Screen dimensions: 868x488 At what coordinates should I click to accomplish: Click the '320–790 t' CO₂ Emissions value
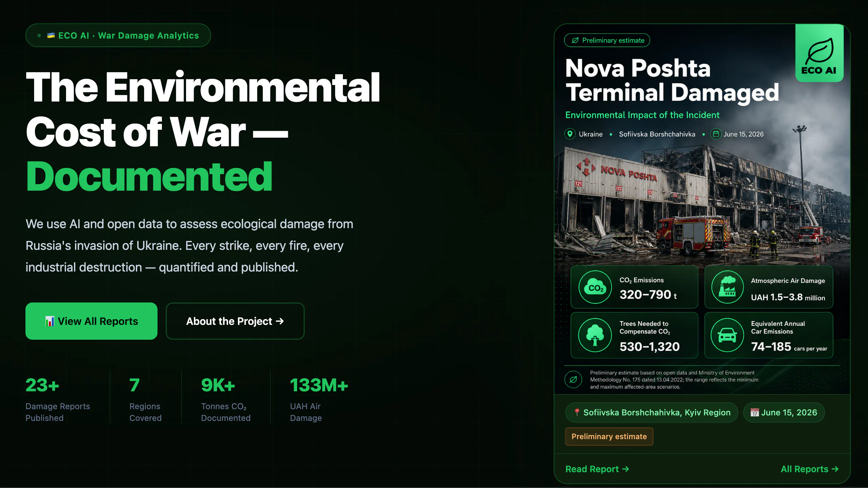point(648,295)
